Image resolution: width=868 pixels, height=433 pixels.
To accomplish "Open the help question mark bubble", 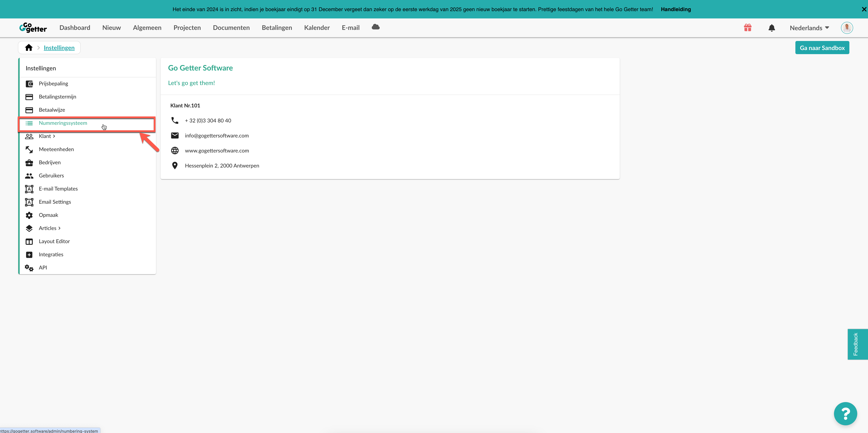I will [x=845, y=414].
